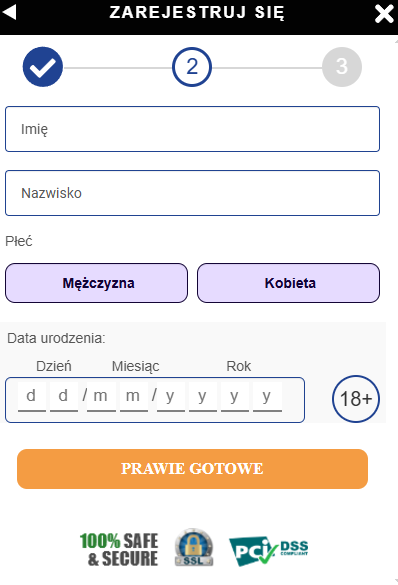This screenshot has height=585, width=398.
Task: Select the second day digit box
Action: [x=64, y=397]
